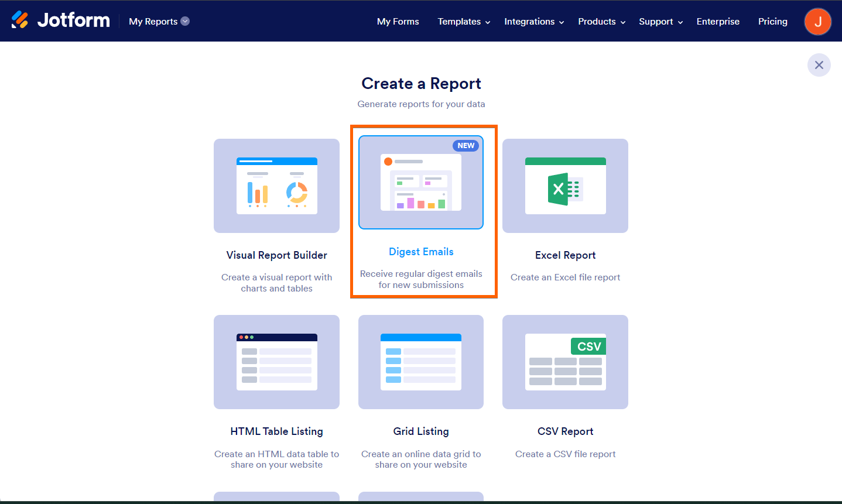Close the Create a Report dialog
The height and width of the screenshot is (504, 842).
(819, 65)
